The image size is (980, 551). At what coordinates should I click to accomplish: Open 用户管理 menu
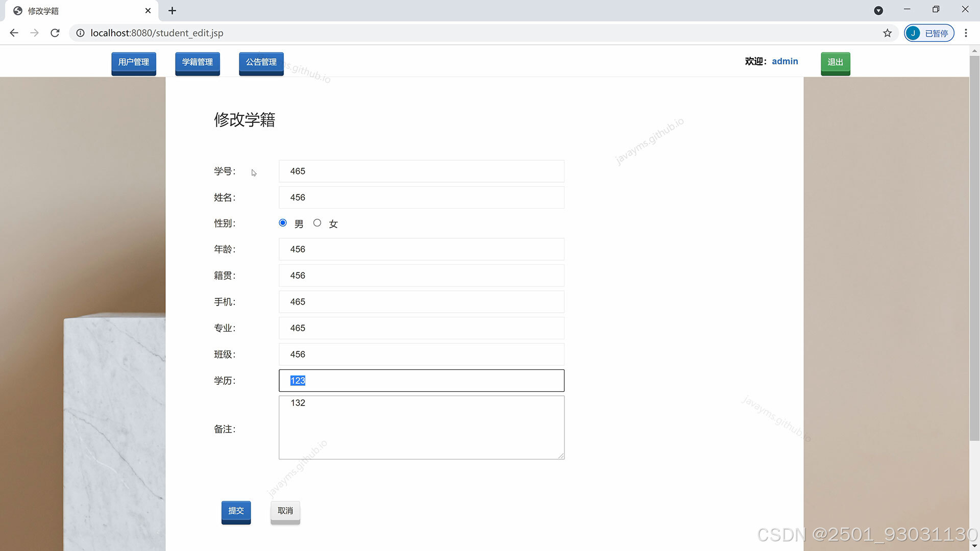pos(134,63)
